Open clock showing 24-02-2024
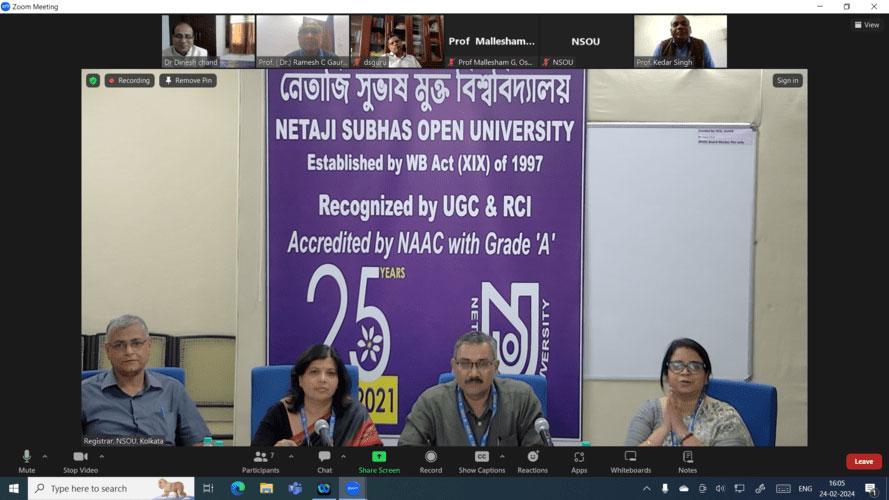889x500 pixels. pos(837,488)
